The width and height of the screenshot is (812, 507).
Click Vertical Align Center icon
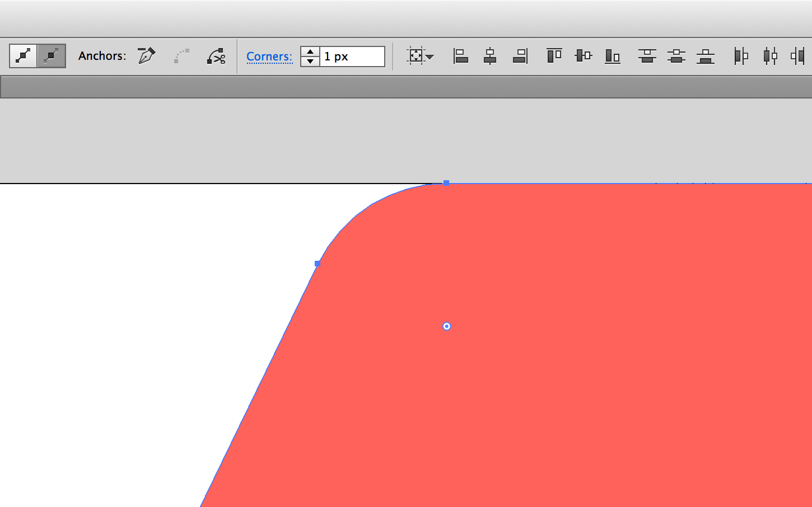pyautogui.click(x=584, y=55)
